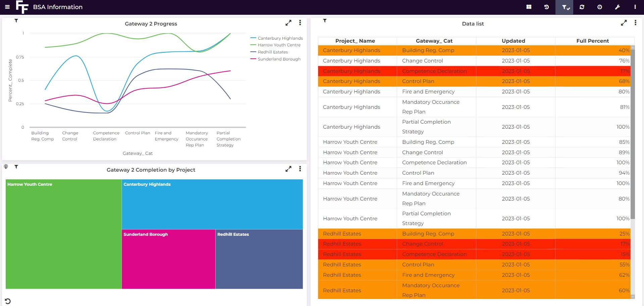Viewport: 644px width, 306px height.
Task: Expand the Gateway 2 Progress chart to fullscreen
Action: pos(288,23)
